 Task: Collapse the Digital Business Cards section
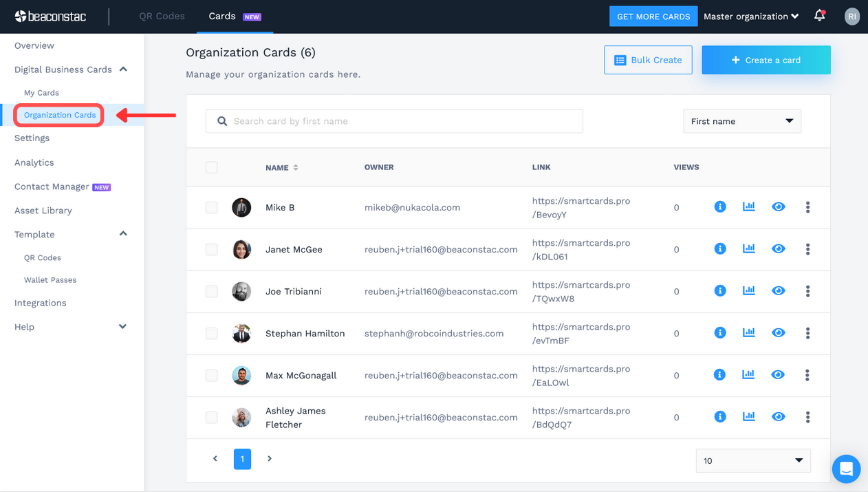pos(123,69)
